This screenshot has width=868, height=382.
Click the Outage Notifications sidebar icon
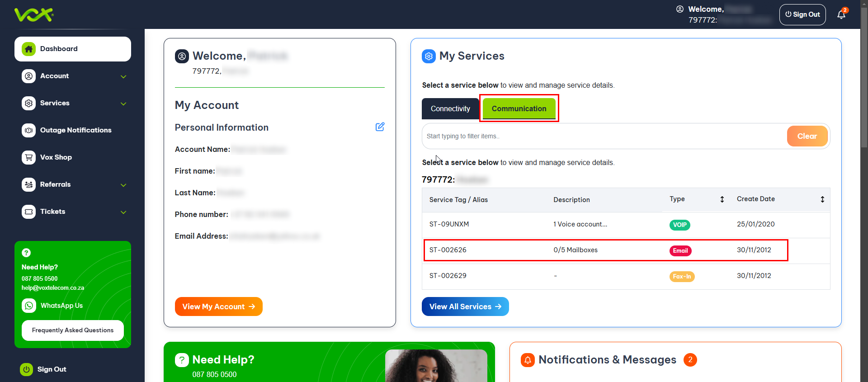[29, 130]
